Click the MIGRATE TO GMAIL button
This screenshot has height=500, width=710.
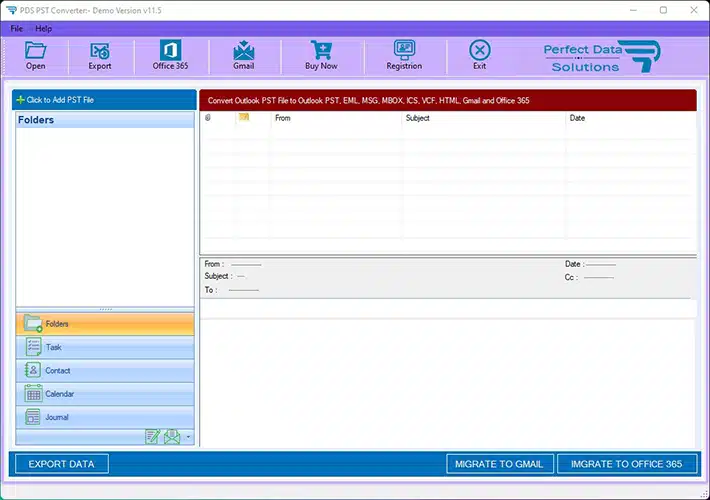click(x=499, y=464)
